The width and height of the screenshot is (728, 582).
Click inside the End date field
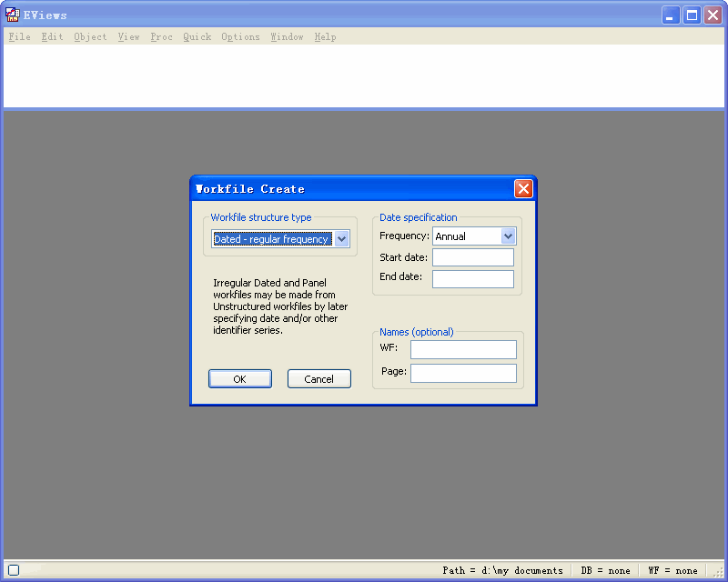coord(472,278)
